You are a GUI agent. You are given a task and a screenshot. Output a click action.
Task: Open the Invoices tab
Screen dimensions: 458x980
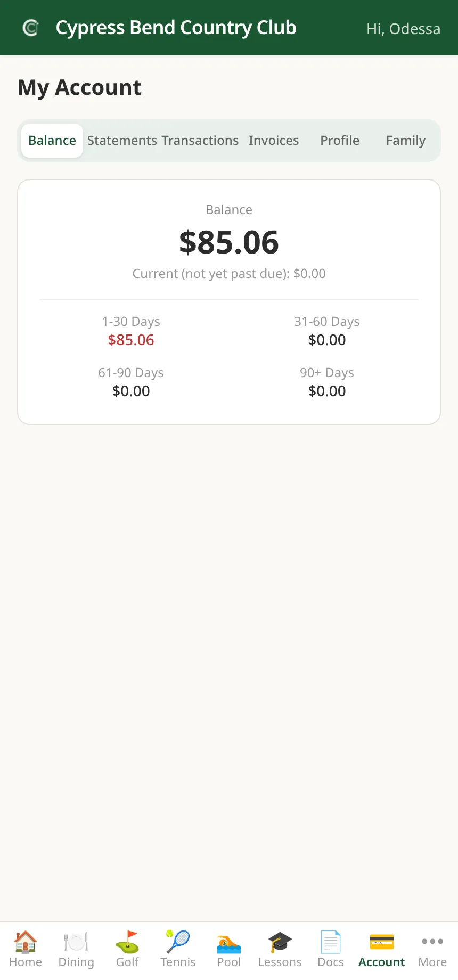click(x=274, y=141)
